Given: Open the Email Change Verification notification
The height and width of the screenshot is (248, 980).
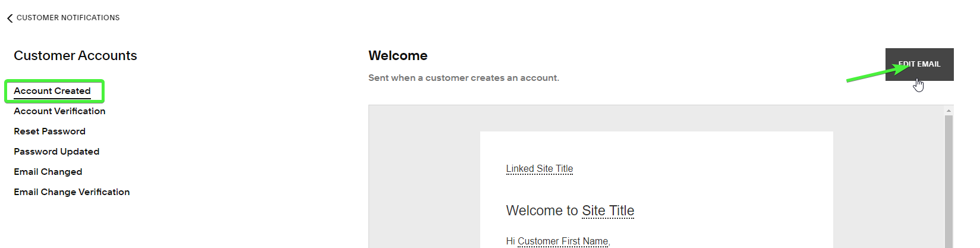Looking at the screenshot, I should pyautogui.click(x=72, y=192).
